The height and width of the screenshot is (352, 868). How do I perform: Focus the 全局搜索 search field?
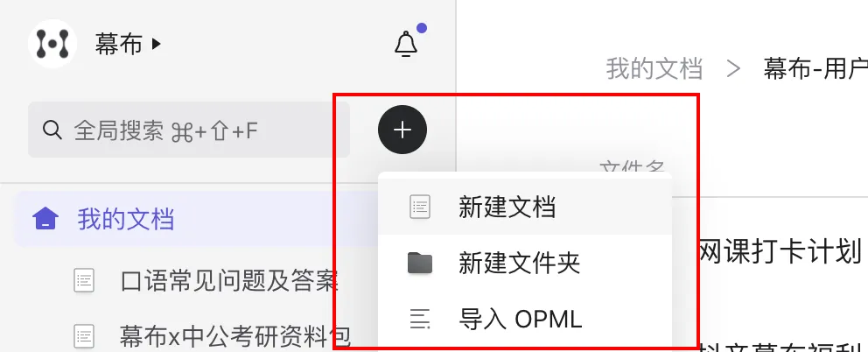pos(189,130)
